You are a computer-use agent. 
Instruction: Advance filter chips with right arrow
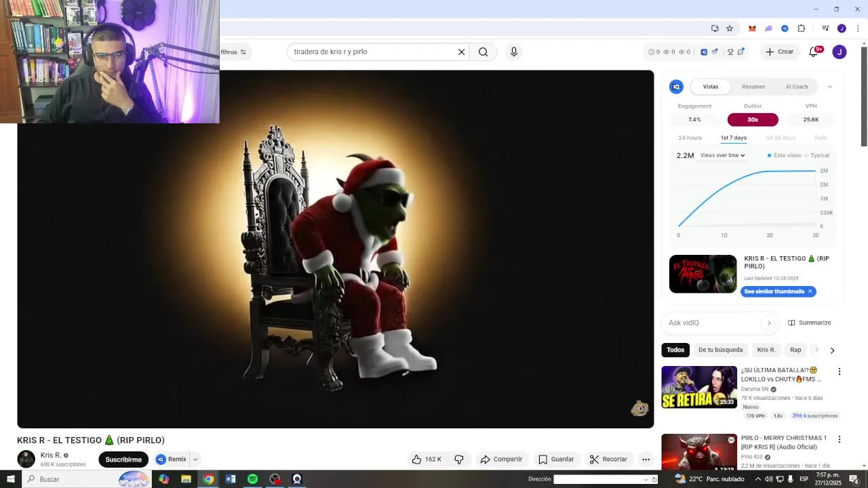pyautogui.click(x=832, y=350)
